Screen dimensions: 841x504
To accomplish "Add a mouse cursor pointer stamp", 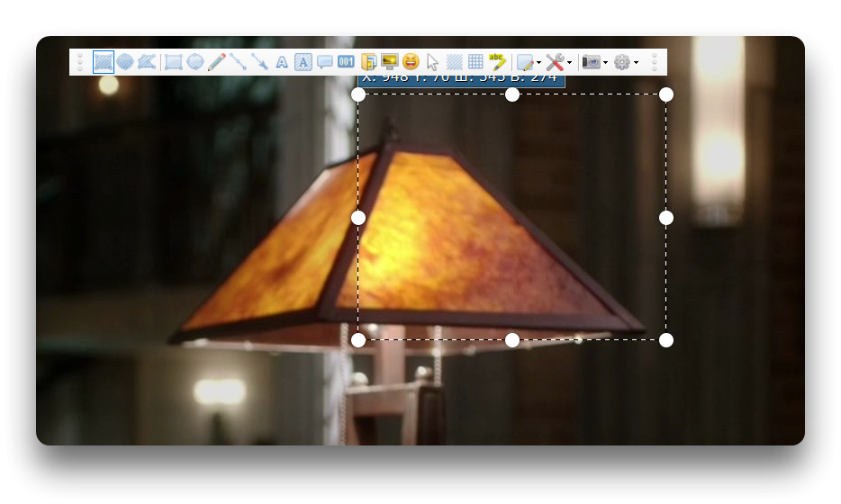I will tap(432, 63).
